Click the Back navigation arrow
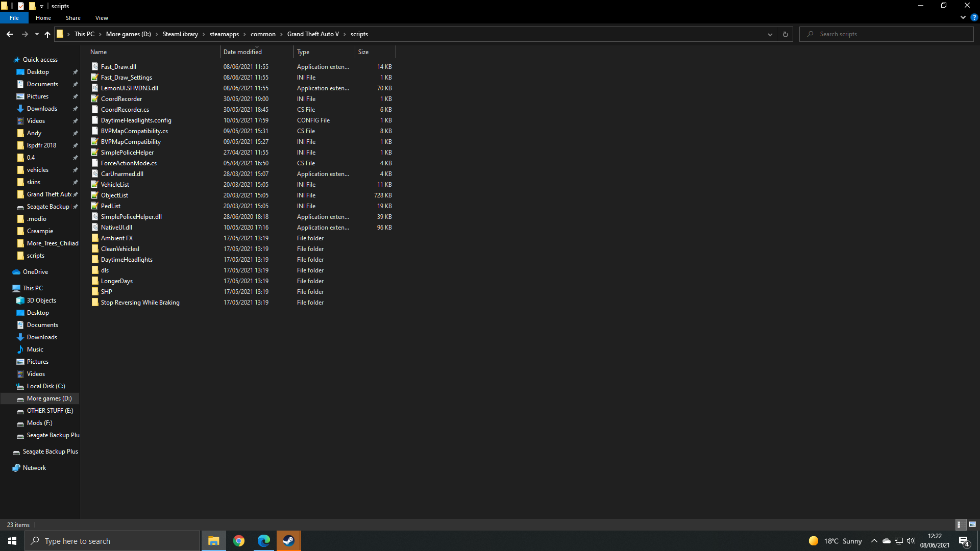Screen dimensions: 980x551 [x=10, y=34]
